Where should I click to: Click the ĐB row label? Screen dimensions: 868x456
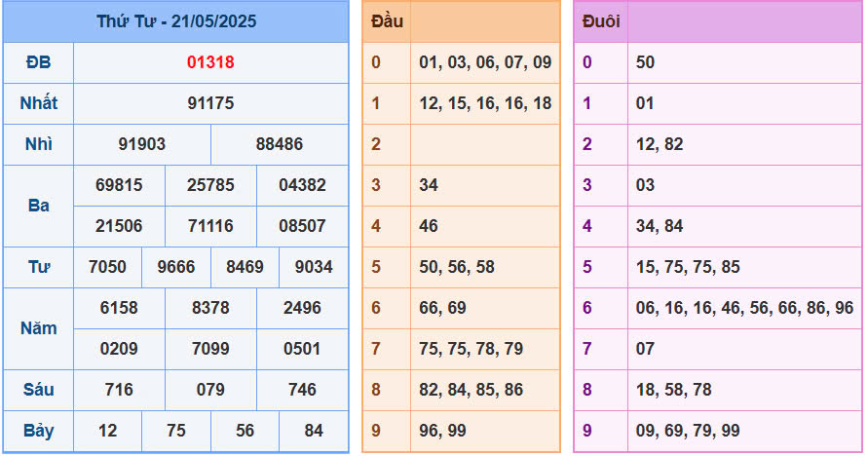[x=38, y=62]
